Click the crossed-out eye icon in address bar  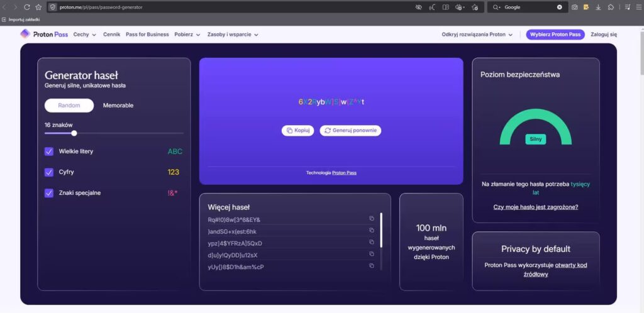click(x=419, y=7)
